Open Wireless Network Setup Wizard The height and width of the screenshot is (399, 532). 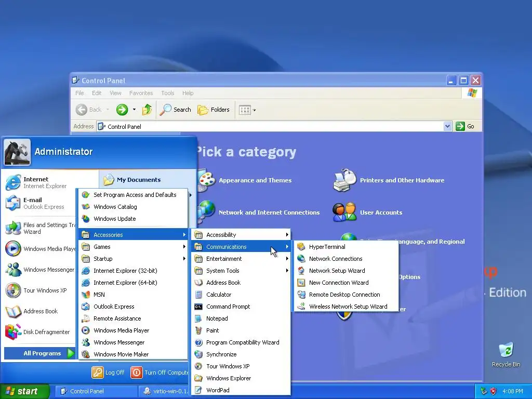346,307
